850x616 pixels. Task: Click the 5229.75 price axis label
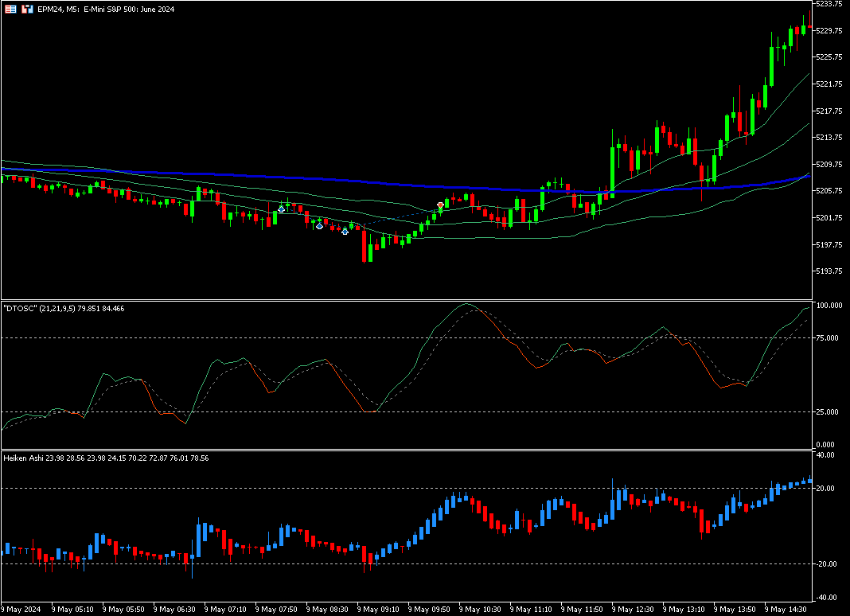829,30
